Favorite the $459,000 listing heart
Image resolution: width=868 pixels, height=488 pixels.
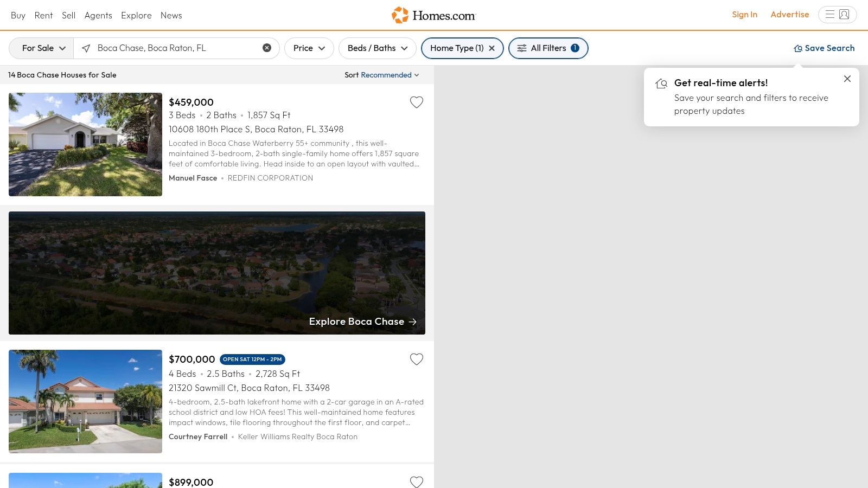[x=417, y=102]
